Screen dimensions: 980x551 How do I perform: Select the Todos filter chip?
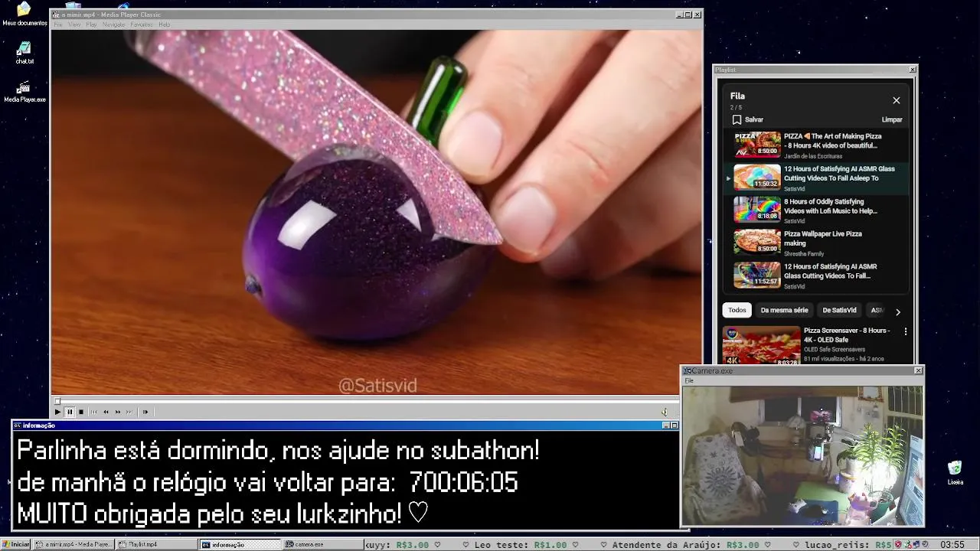tap(737, 310)
